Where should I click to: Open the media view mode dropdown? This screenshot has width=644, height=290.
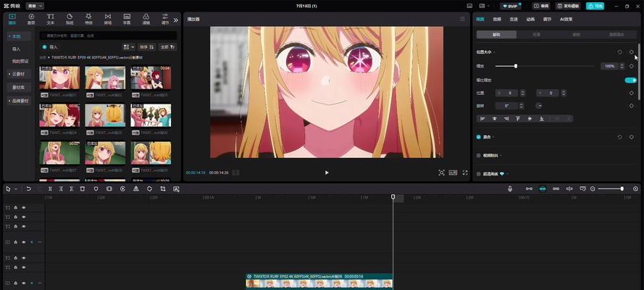point(129,47)
